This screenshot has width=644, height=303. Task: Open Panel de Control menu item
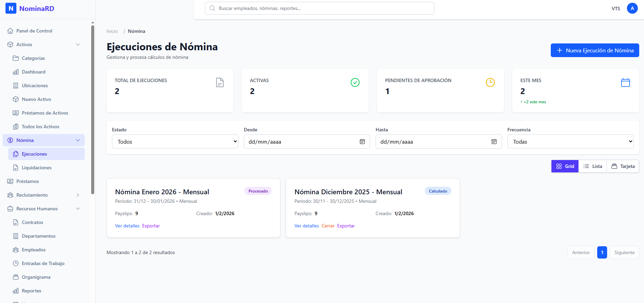pos(44,31)
